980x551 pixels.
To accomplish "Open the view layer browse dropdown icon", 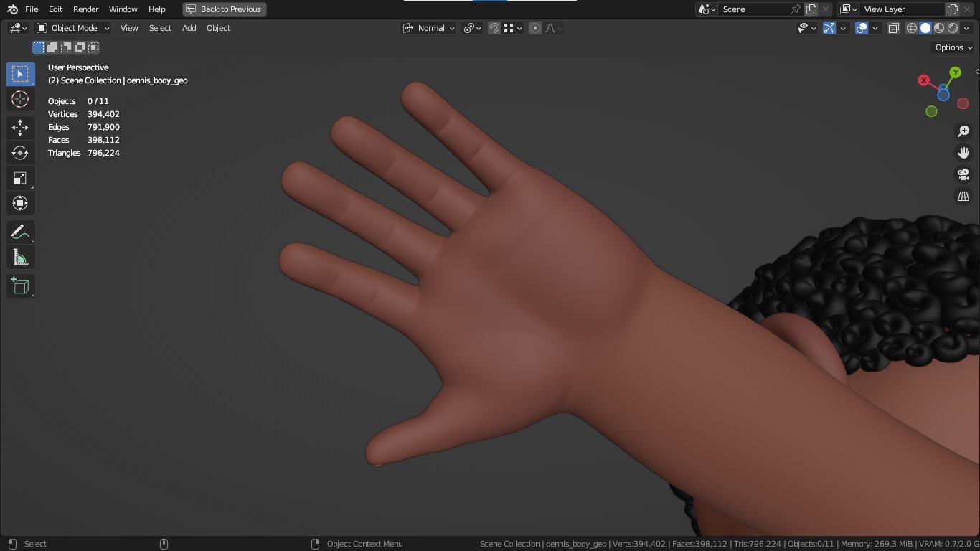I will 848,9.
